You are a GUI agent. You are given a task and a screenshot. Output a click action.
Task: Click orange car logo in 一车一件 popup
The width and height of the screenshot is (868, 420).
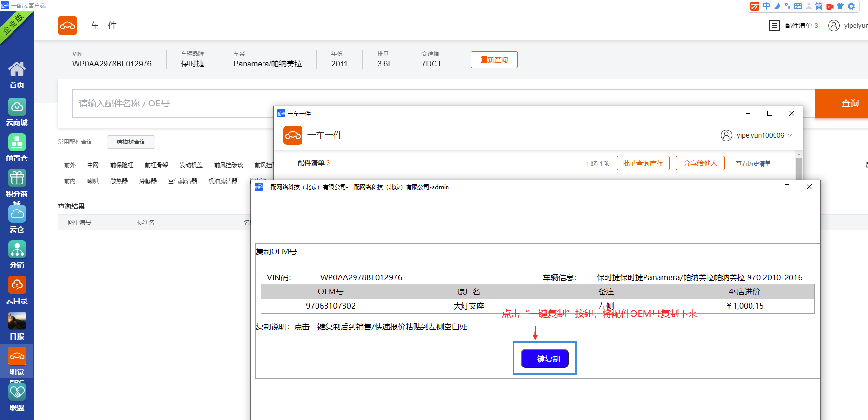[293, 135]
